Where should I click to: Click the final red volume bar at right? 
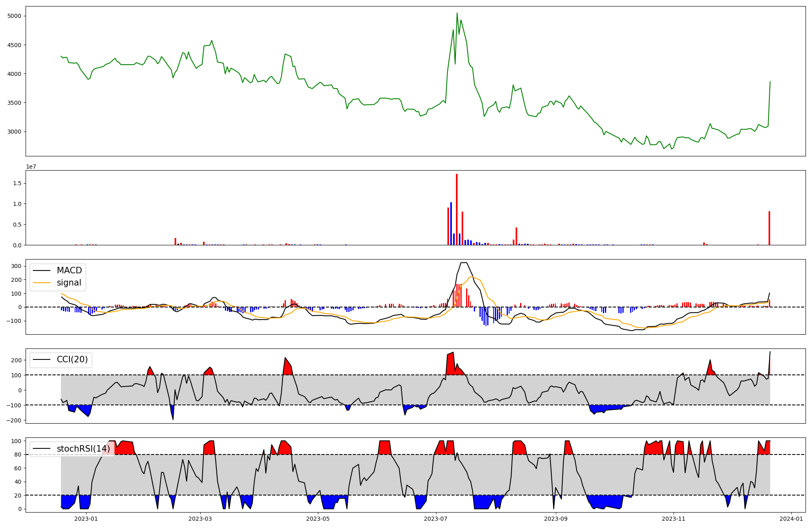769,228
